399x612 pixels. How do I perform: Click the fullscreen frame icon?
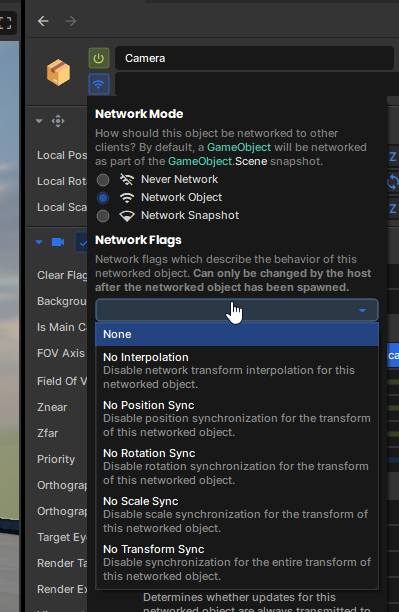(5, 22)
